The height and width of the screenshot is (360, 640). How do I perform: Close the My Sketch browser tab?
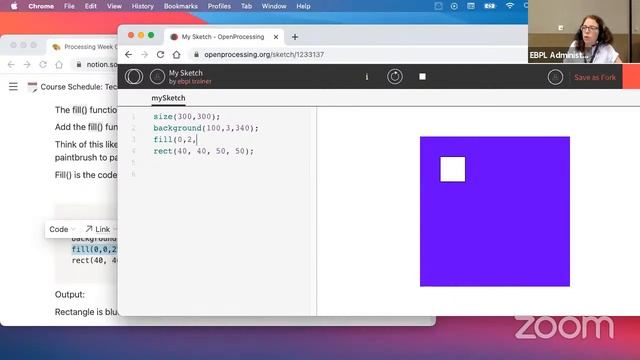click(276, 37)
